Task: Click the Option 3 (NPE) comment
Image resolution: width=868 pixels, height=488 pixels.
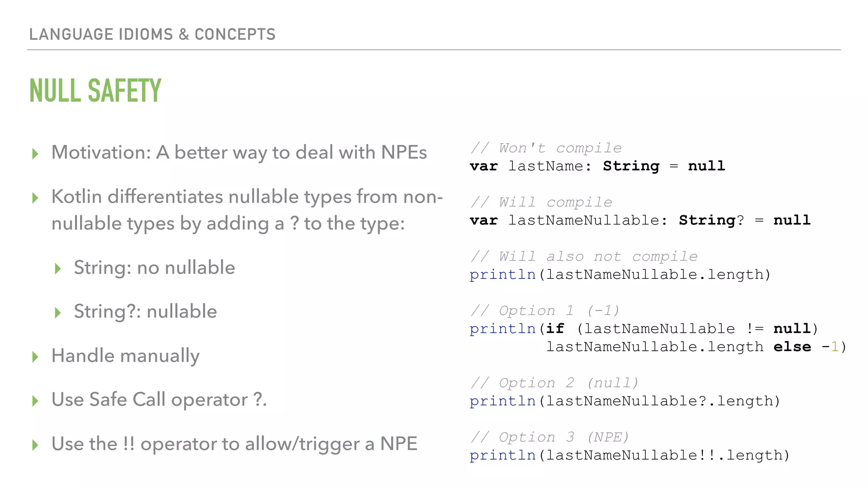Action: [x=550, y=437]
